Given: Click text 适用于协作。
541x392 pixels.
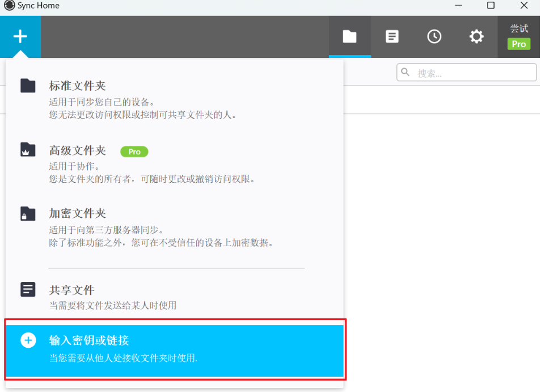Looking at the screenshot, I should point(74,166).
